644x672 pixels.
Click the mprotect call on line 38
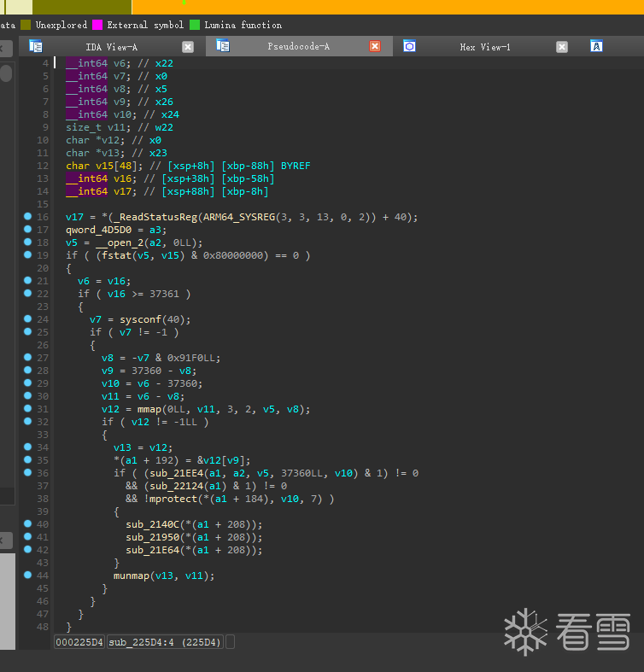pos(173,499)
